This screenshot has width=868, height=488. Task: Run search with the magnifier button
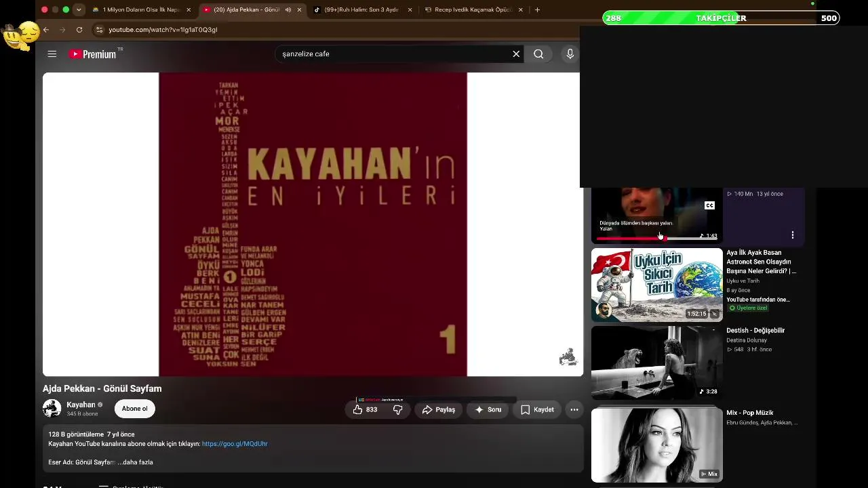538,54
